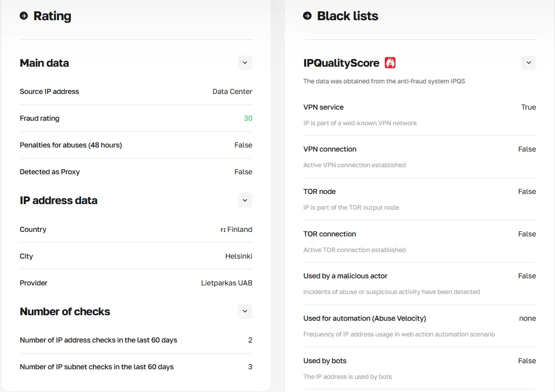This screenshot has height=392, width=555.
Task: Collapse the IP address data section
Action: click(245, 200)
